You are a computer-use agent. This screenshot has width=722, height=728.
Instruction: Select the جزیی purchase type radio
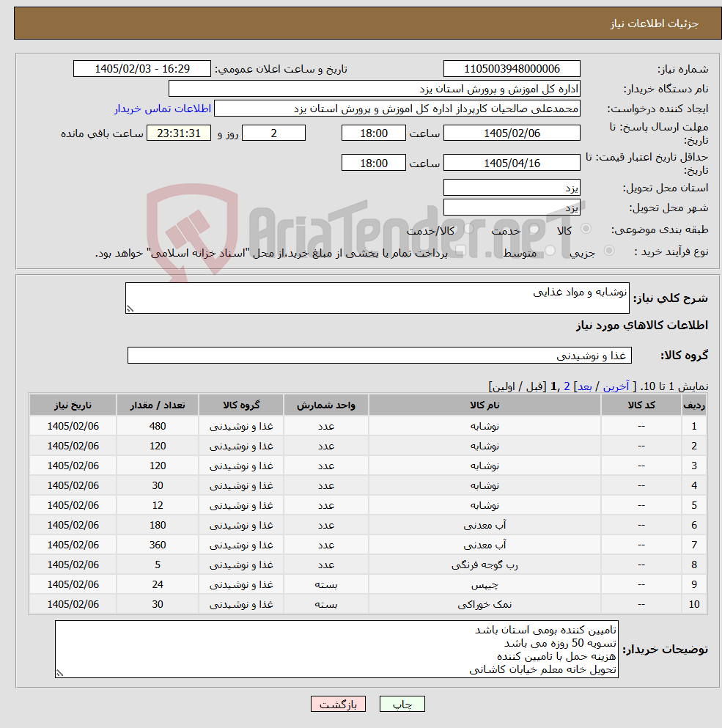[609, 251]
